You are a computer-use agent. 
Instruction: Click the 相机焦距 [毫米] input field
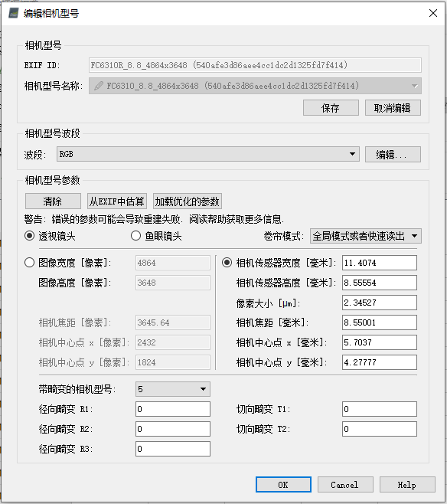coord(380,322)
